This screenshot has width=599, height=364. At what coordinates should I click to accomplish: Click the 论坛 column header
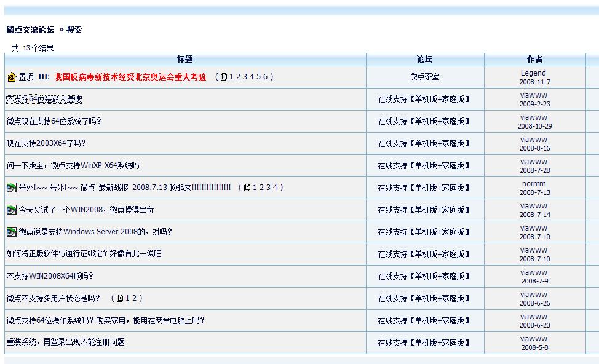[x=424, y=59]
